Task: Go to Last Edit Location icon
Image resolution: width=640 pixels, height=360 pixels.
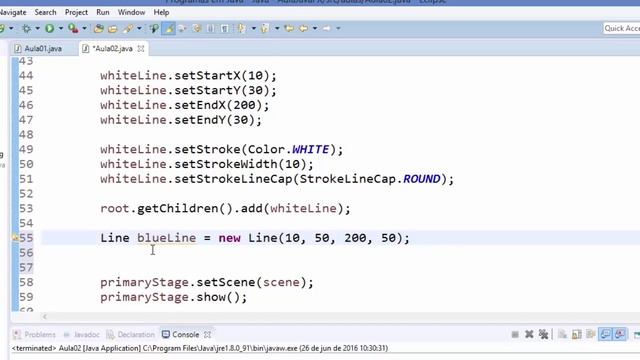Action: click(289, 29)
